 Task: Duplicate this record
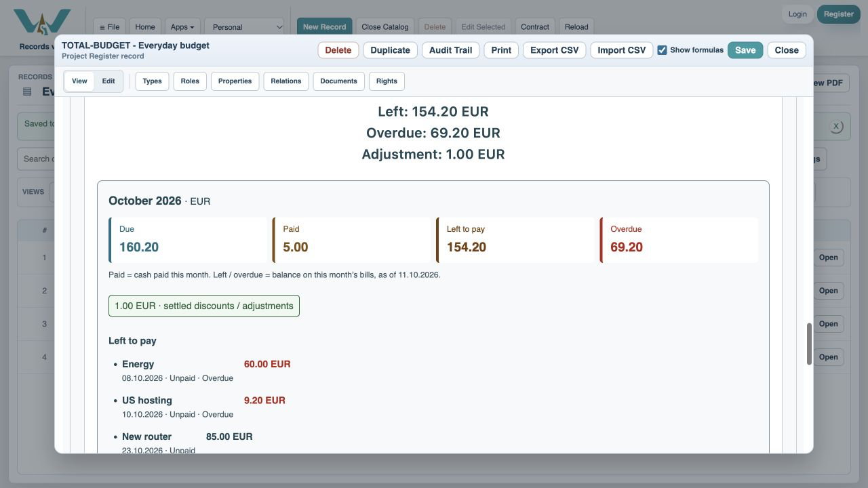[x=391, y=50]
